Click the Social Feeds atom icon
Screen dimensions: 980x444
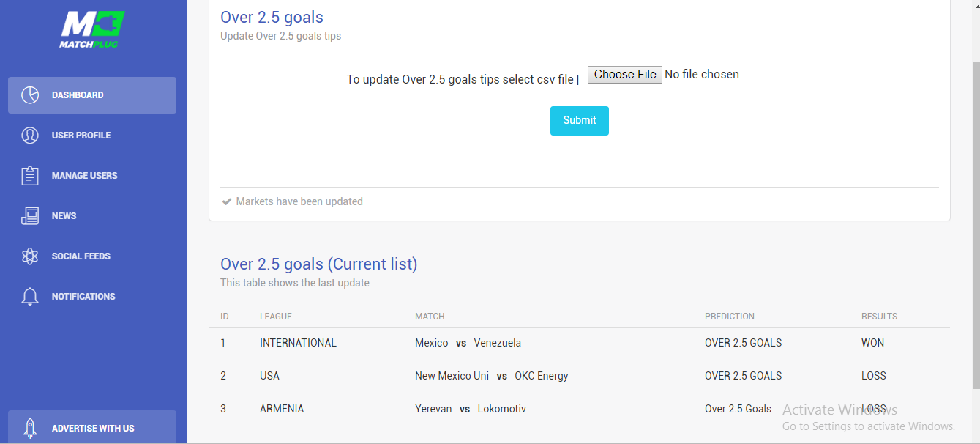point(30,256)
